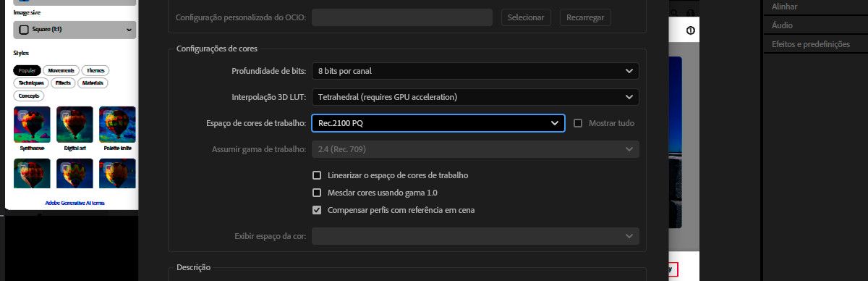The image size is (868, 281).
Task: Open the Espaço de cores de trabalho dropdown
Action: coord(438,123)
